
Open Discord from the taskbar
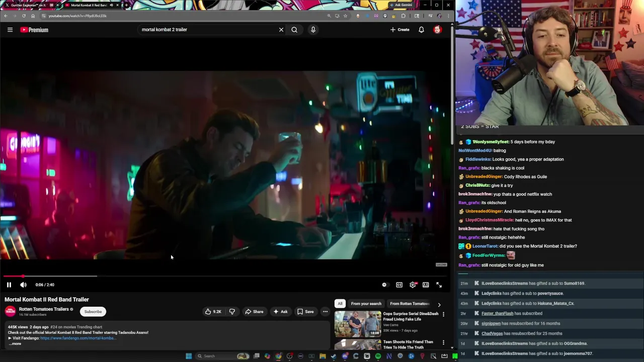[345, 356]
